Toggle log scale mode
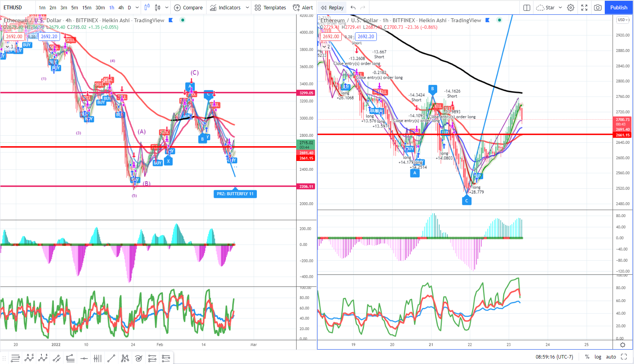 point(598,357)
